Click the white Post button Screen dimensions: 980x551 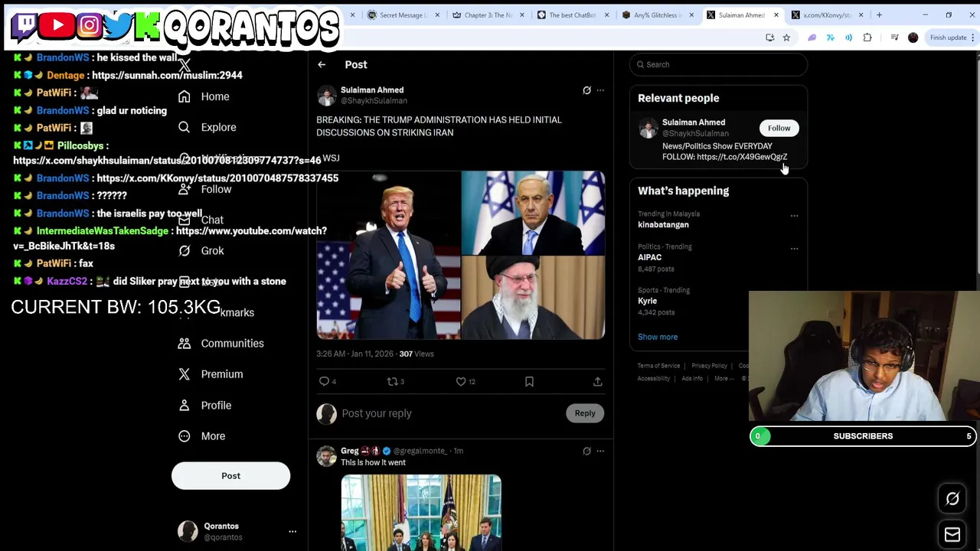pos(230,476)
